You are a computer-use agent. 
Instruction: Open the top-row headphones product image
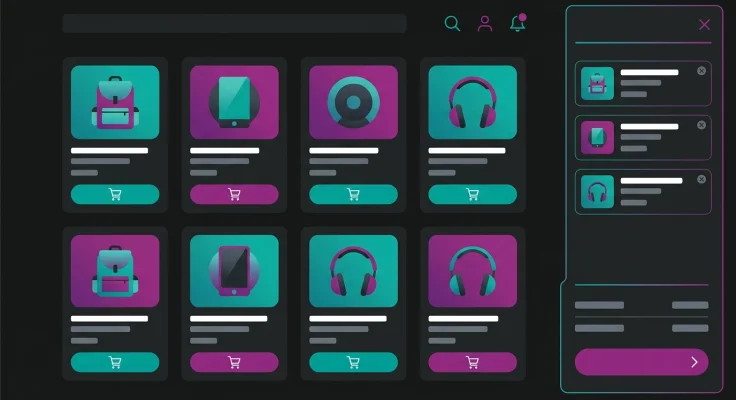tap(472, 102)
